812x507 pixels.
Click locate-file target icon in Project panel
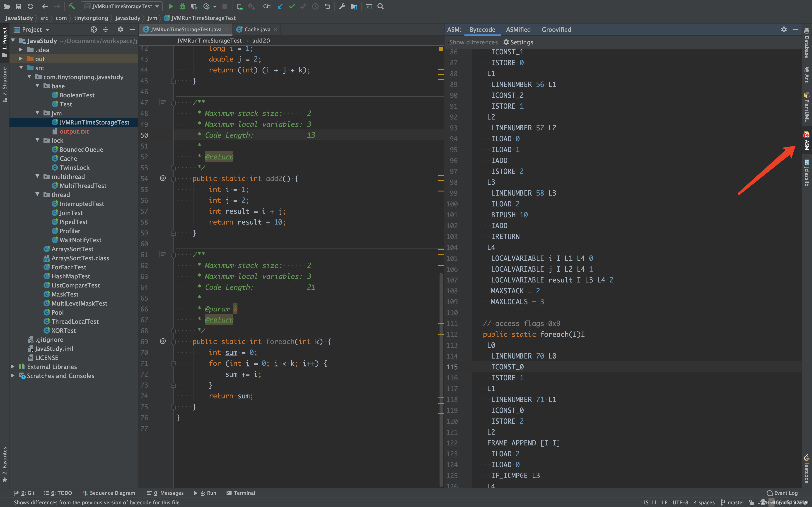click(x=94, y=29)
